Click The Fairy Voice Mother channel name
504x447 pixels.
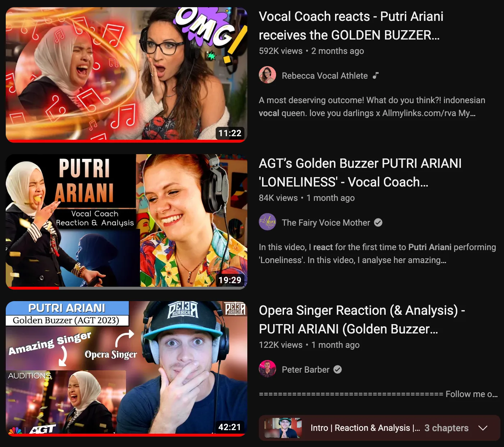click(326, 222)
